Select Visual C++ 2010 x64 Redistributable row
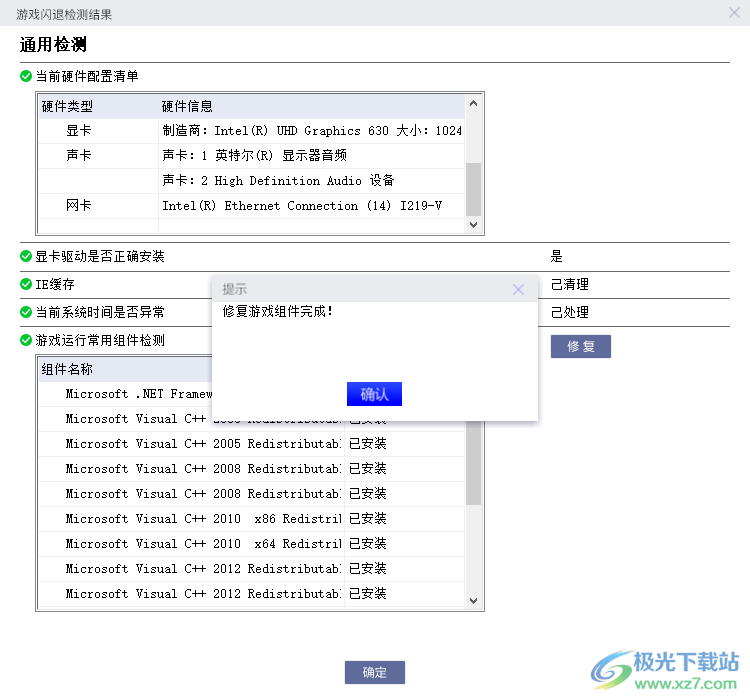This screenshot has width=750, height=700. coord(251,544)
